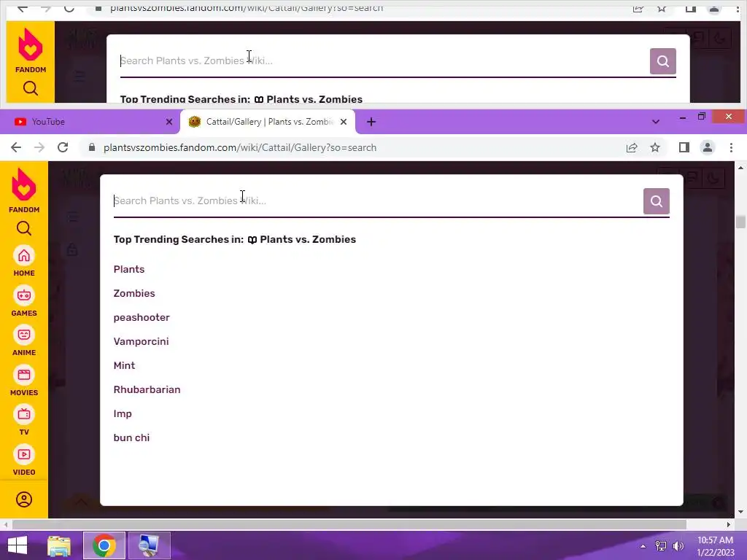
Task: Open the third taskbar application icon
Action: tap(149, 545)
